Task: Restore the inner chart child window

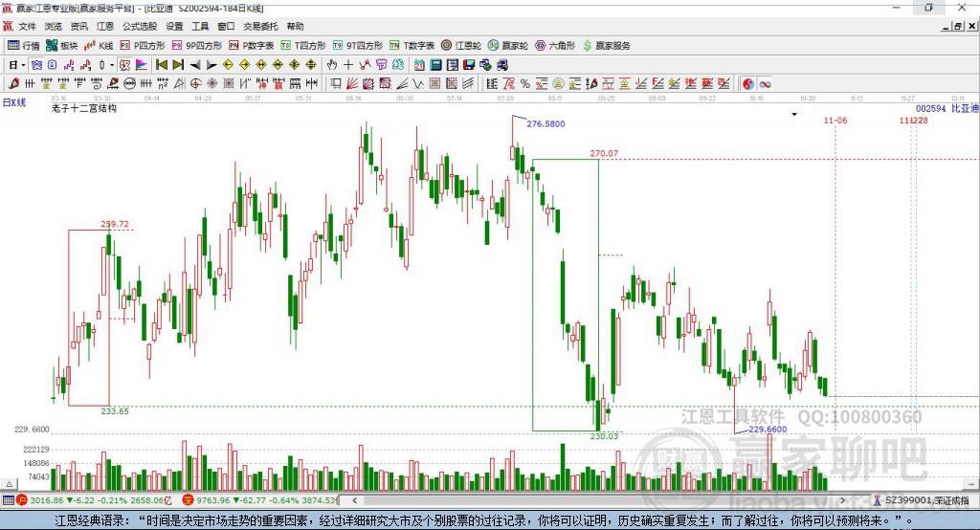Action: tap(959, 26)
